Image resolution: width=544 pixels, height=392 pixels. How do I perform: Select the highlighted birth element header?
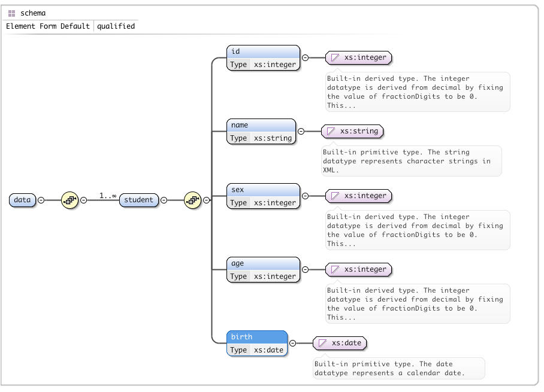coord(257,337)
